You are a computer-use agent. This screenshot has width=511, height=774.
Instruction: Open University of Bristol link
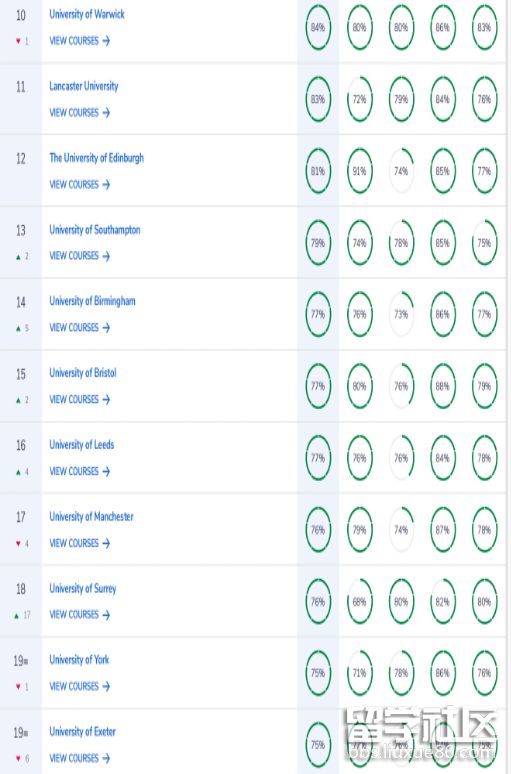[83, 373]
